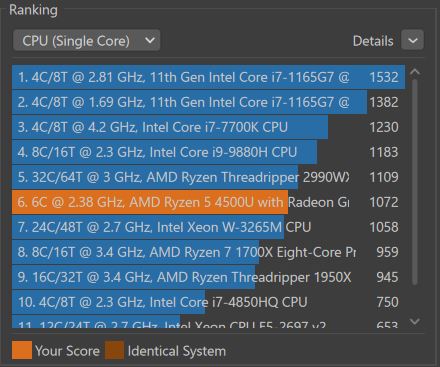Select the partially visible Xeon E5-2697 entry
This screenshot has width=440, height=367.
(x=209, y=322)
